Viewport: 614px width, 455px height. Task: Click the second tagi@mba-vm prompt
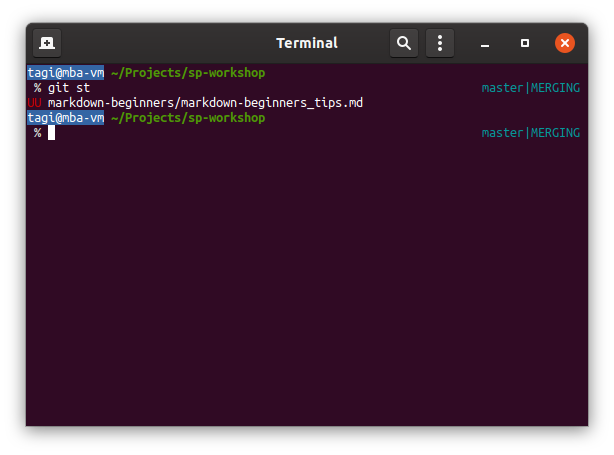pyautogui.click(x=66, y=118)
